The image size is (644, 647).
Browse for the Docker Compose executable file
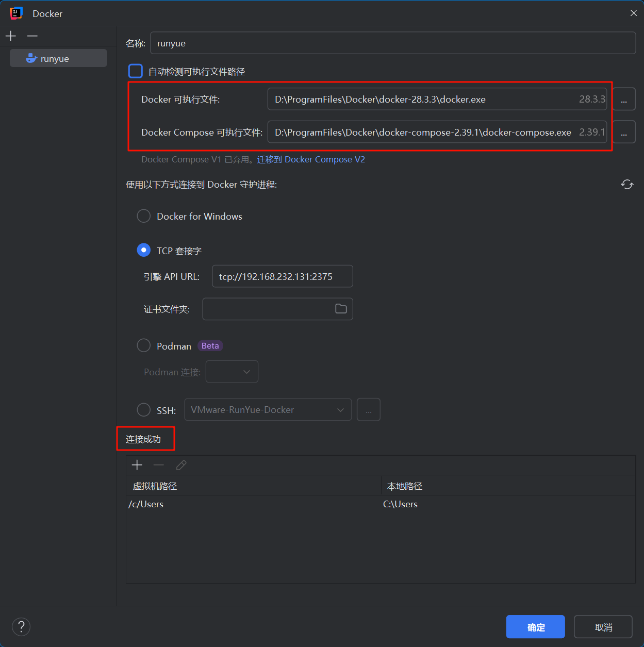pyautogui.click(x=624, y=132)
